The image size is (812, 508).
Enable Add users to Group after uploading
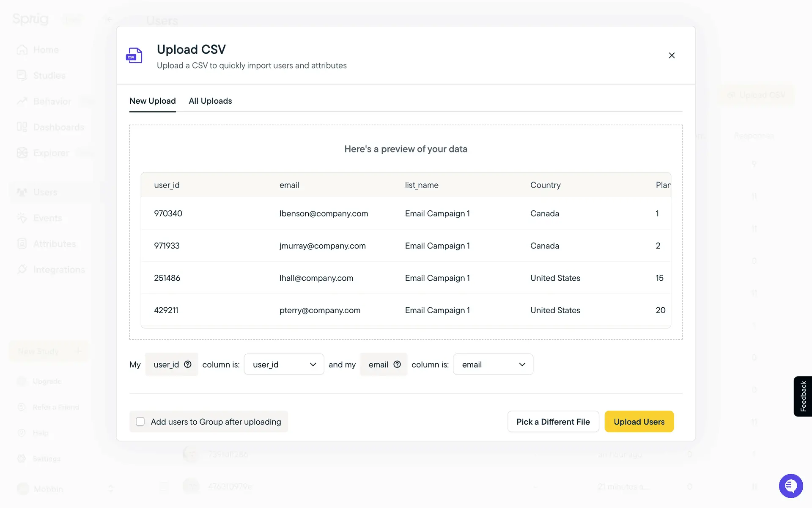click(x=140, y=422)
